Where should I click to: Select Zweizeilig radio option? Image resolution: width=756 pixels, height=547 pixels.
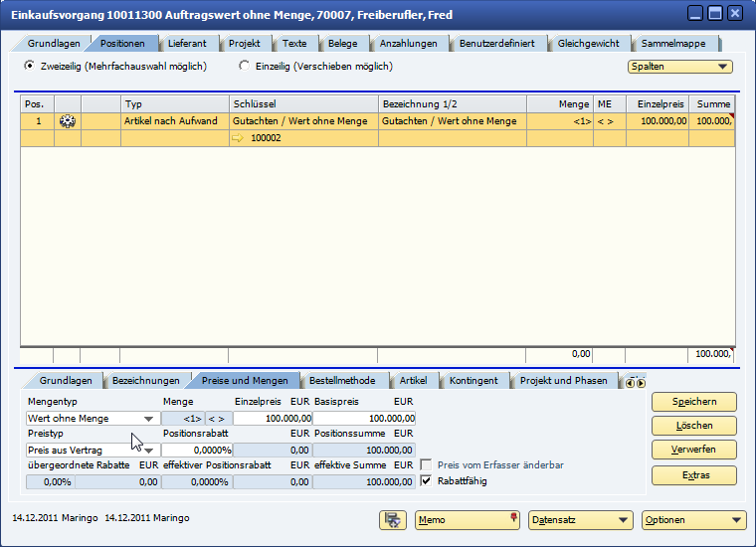[x=29, y=67]
